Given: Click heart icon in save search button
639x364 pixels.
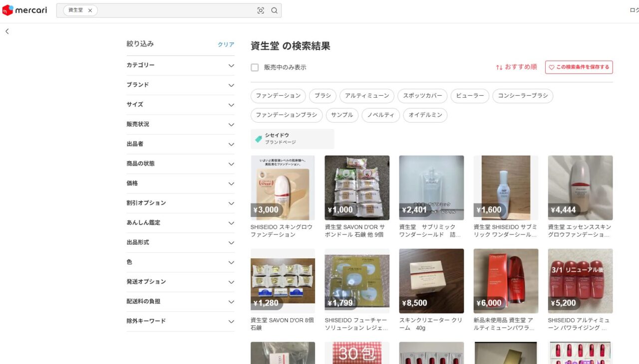Looking at the screenshot, I should coord(552,67).
